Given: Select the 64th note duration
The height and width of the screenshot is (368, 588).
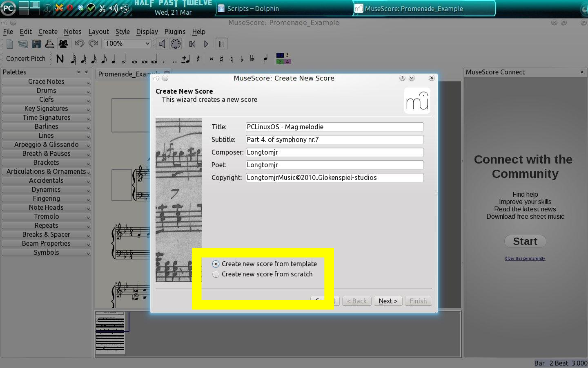Looking at the screenshot, I should coord(73,59).
